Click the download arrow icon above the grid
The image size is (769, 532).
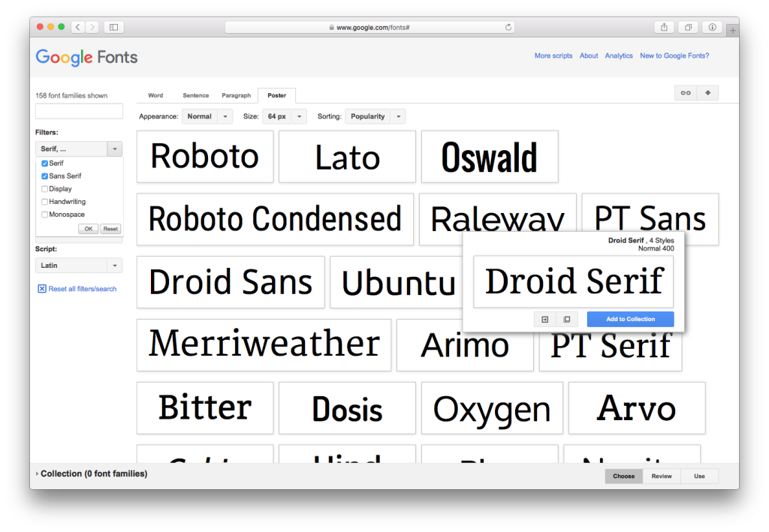(707, 93)
